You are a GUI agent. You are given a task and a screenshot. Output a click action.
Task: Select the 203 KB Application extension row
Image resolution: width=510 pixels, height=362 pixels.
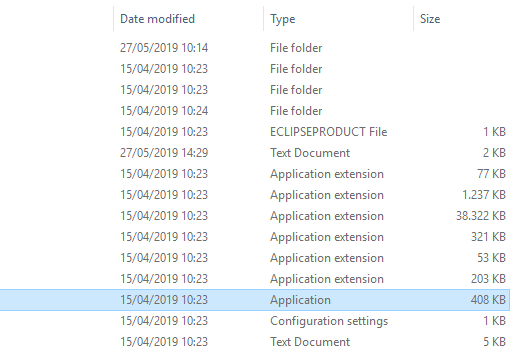(255, 279)
